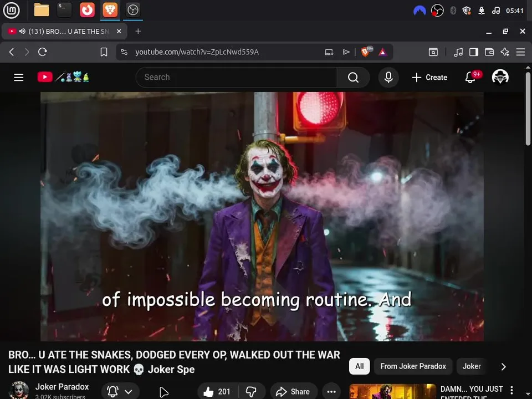This screenshot has width=532, height=399.
Task: Open the Linux Mint start menu
Action: [11, 10]
